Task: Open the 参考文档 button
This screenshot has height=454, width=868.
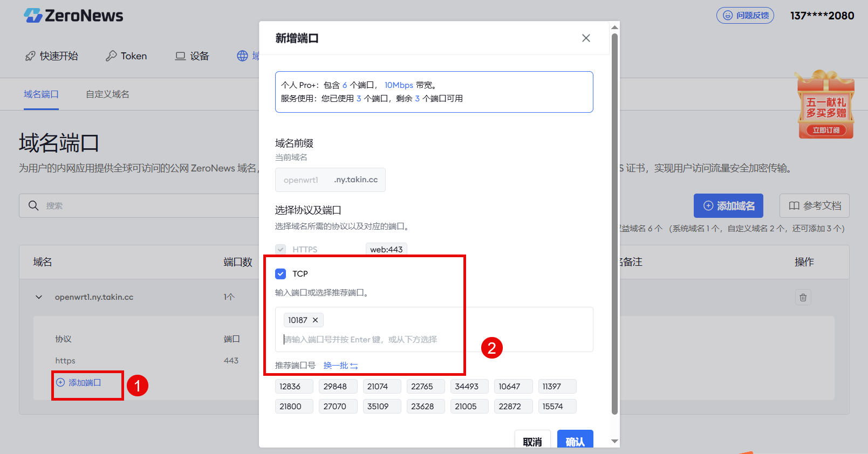Action: click(x=815, y=205)
